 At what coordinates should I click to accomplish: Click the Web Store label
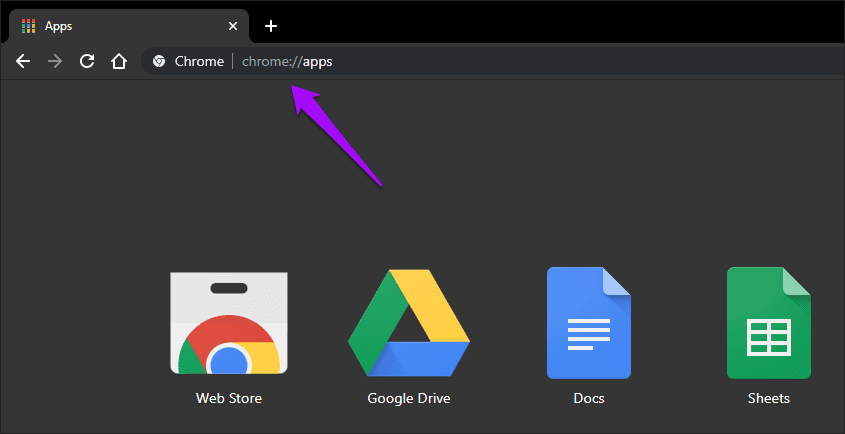pos(229,398)
